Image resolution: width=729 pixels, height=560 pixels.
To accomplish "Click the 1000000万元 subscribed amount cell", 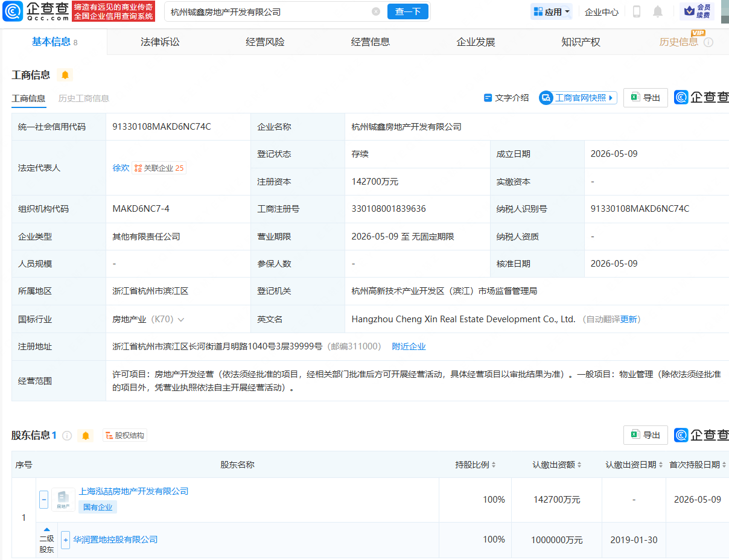I will pyautogui.click(x=556, y=540).
